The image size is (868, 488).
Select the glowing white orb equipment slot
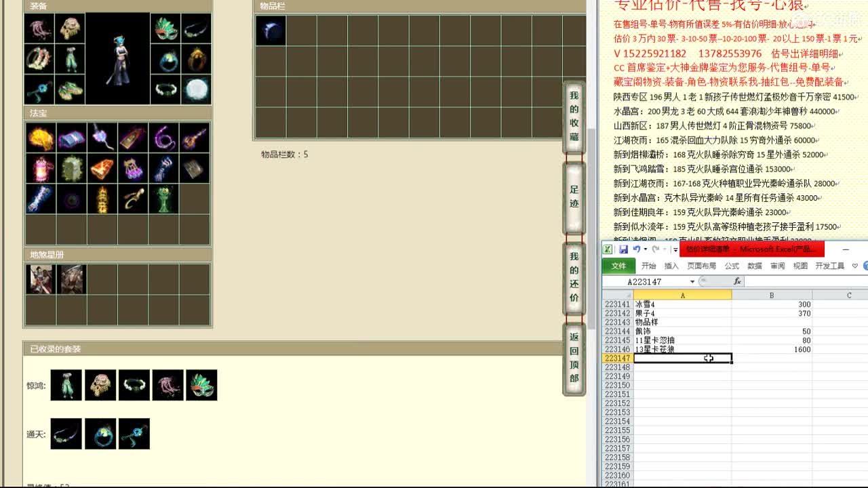196,89
